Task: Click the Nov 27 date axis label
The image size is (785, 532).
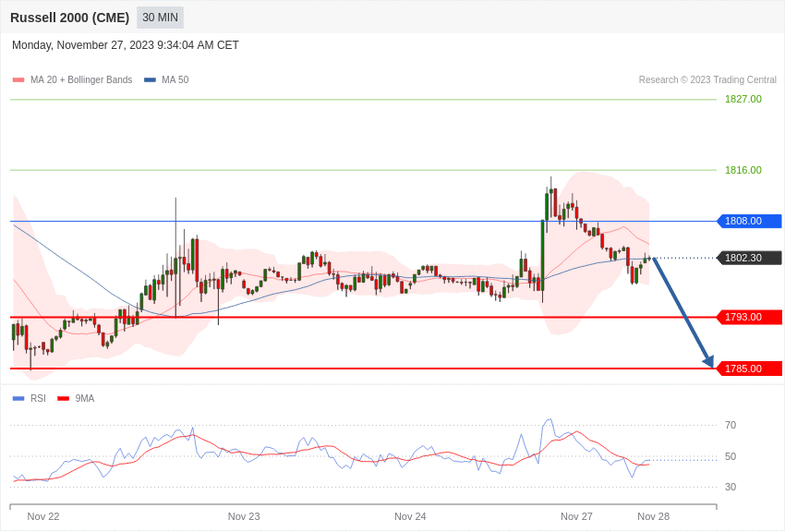Action: pos(576,516)
